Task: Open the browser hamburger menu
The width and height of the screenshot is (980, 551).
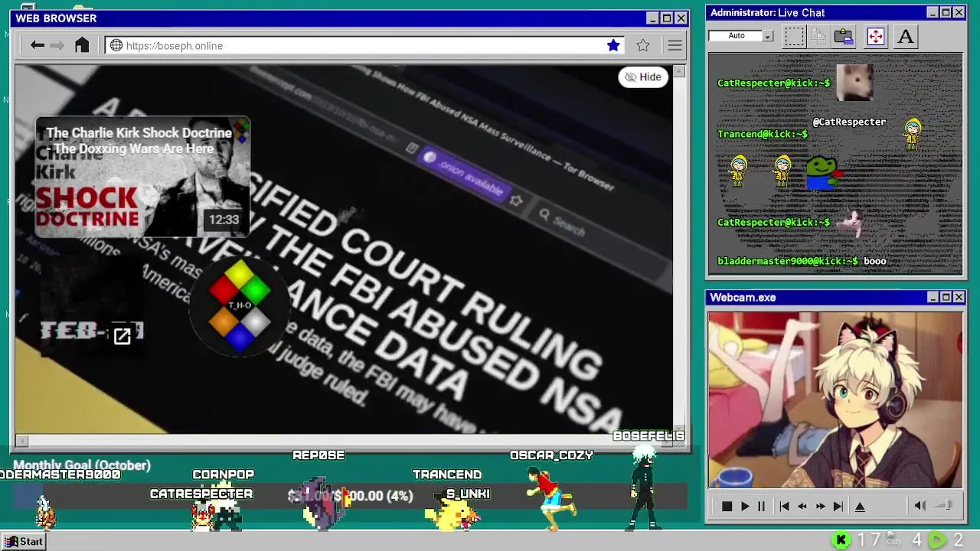Action: (x=675, y=45)
